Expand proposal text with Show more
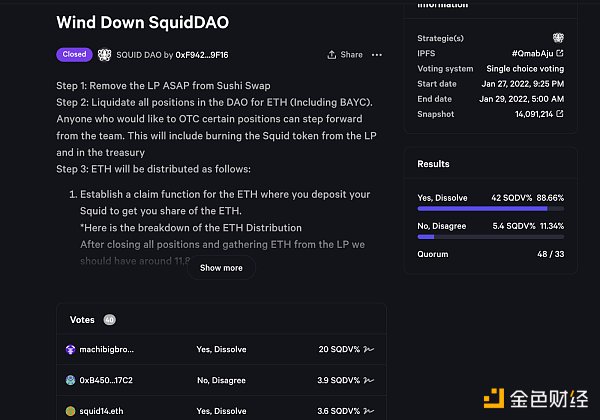 221,268
